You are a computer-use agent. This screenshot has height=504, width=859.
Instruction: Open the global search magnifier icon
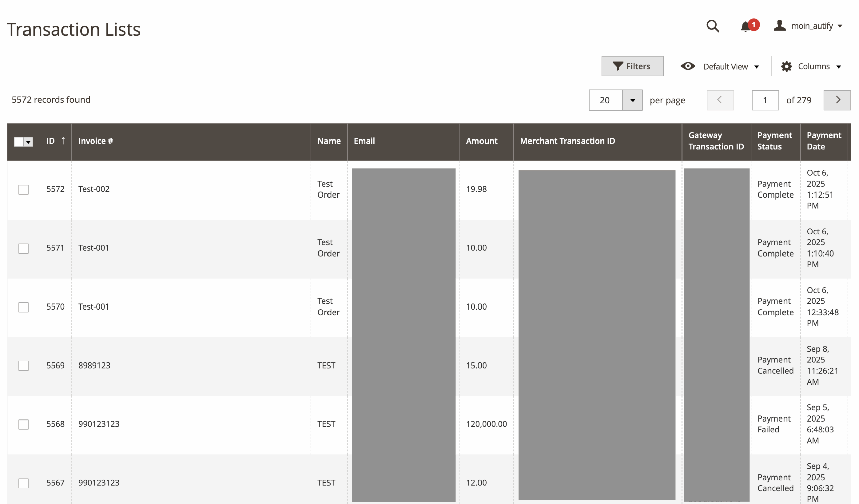[x=713, y=26]
